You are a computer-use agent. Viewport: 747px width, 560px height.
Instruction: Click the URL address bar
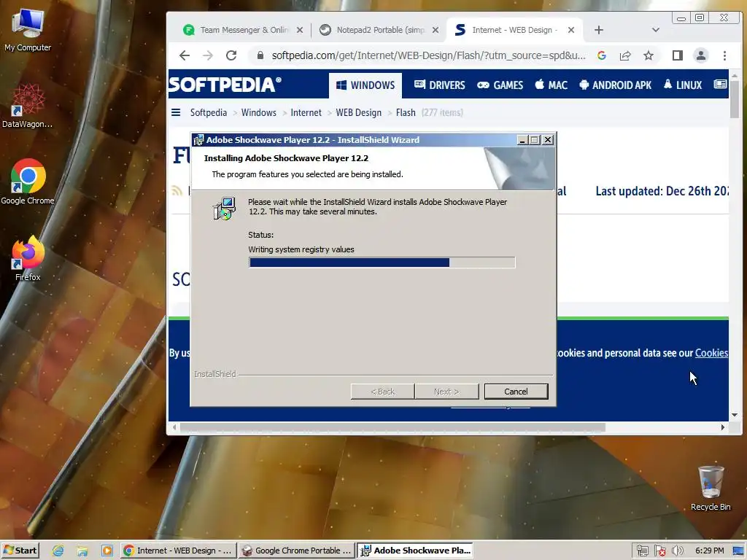pos(428,55)
